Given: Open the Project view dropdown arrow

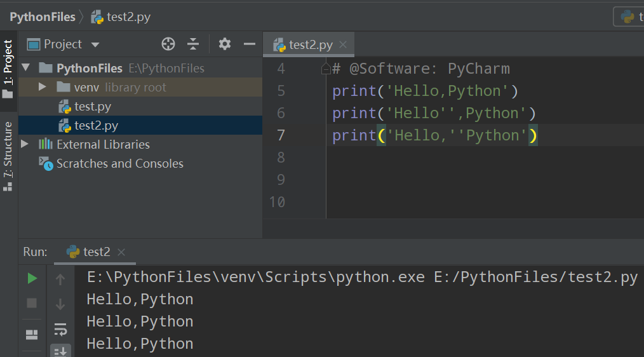Looking at the screenshot, I should point(95,44).
